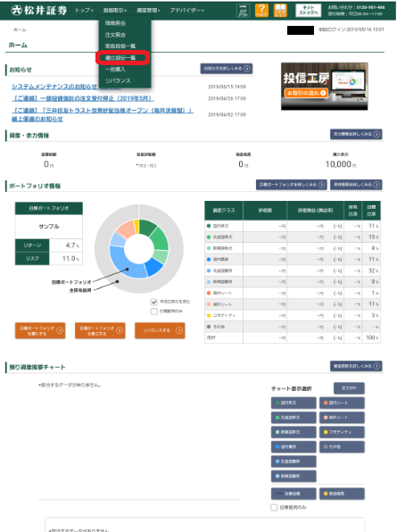Click arrow icon on リバランスする button

pos(179,330)
